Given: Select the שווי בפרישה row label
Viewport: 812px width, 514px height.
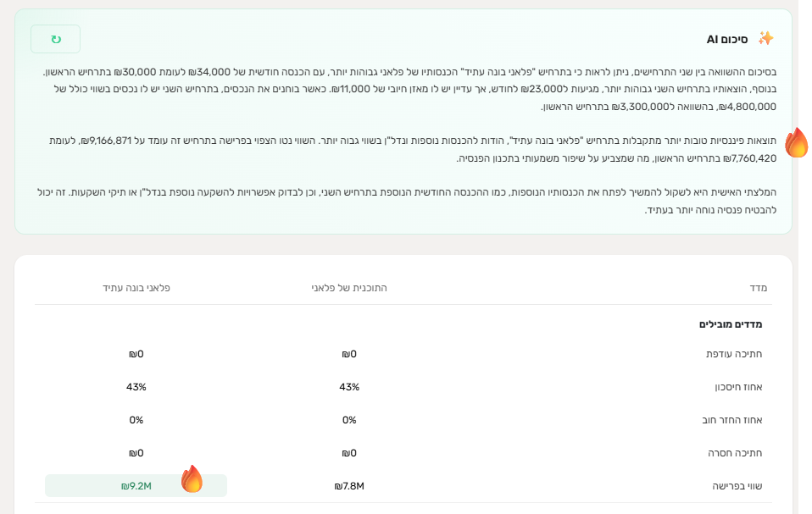Looking at the screenshot, I should (x=739, y=486).
